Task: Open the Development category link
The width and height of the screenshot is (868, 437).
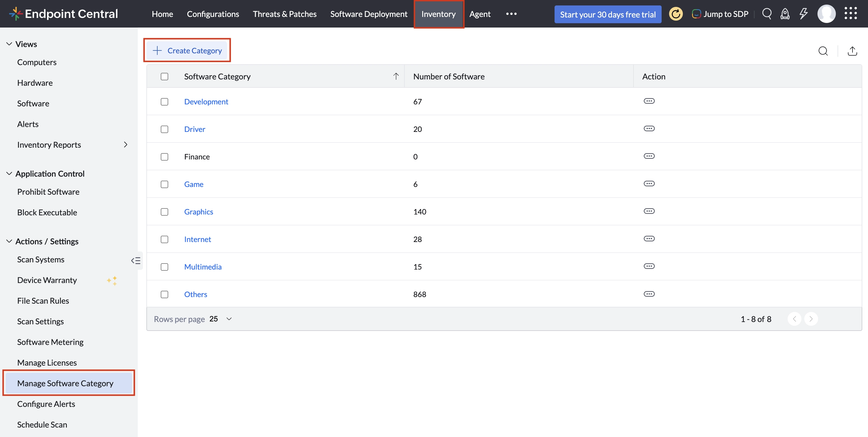Action: 206,102
